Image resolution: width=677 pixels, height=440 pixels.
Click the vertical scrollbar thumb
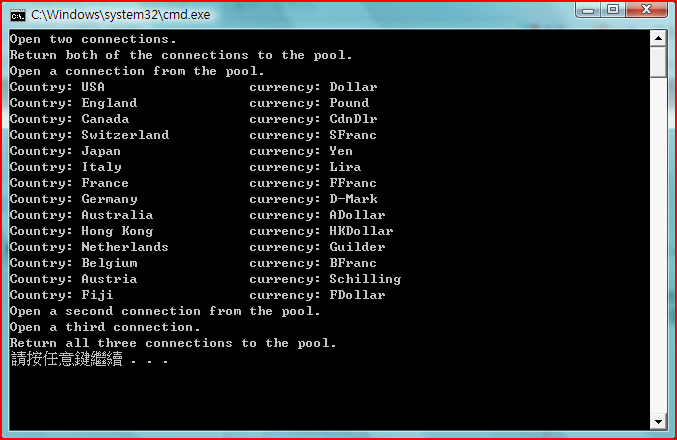pyautogui.click(x=658, y=63)
